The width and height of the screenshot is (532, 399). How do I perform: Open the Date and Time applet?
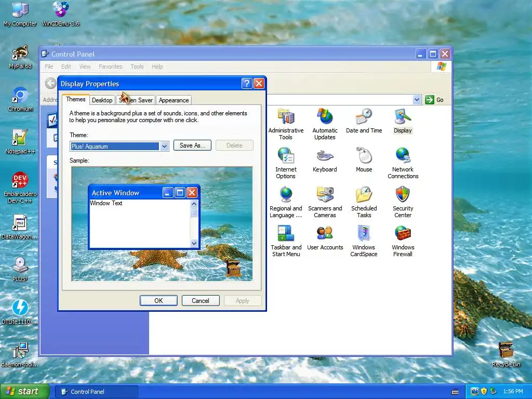click(364, 121)
